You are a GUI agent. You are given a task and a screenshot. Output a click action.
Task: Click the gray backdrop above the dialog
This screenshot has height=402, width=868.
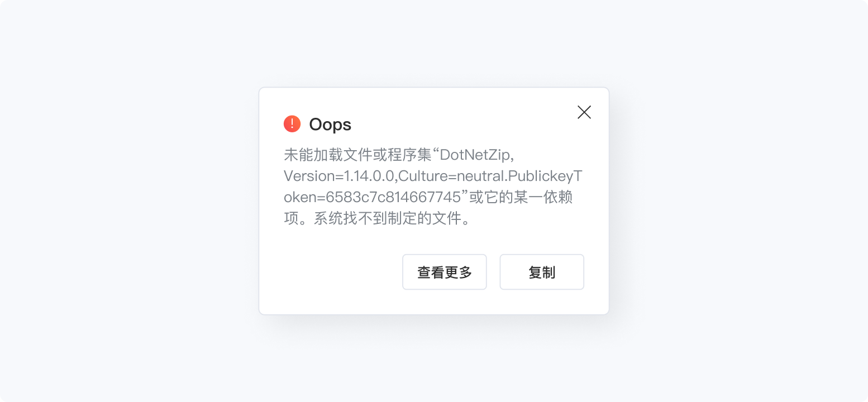(x=434, y=44)
